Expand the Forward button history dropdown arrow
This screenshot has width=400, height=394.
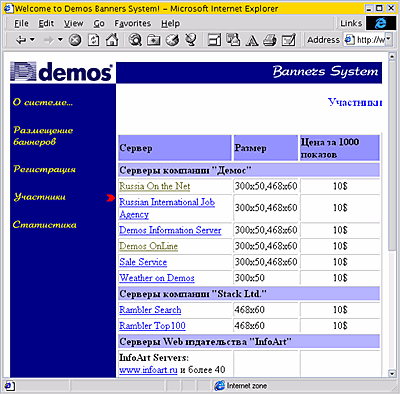(x=60, y=40)
